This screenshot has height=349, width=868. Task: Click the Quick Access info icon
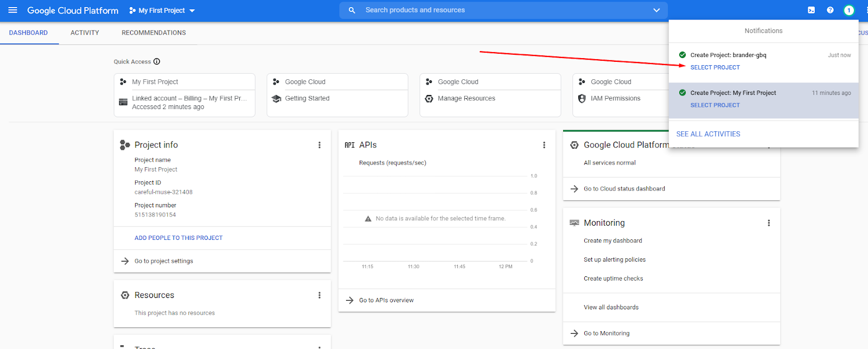point(157,62)
